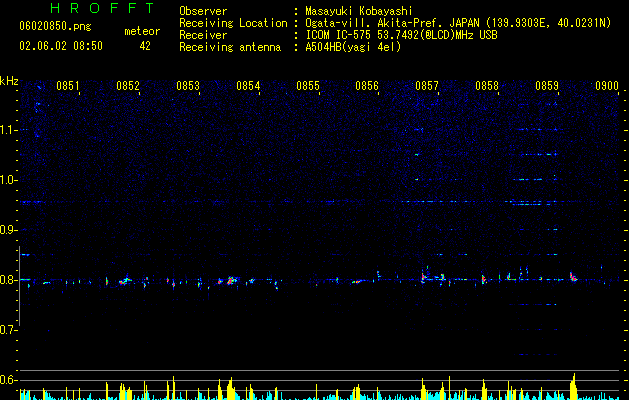The image size is (629, 400).
Task: Click the observer name Masayuki Kobayashi
Action: pos(359,11)
